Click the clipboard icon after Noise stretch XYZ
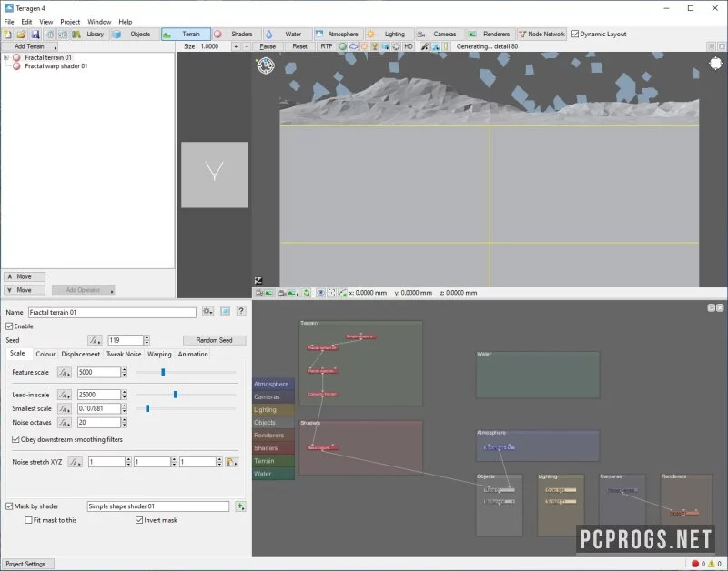Image resolution: width=728 pixels, height=571 pixels. [231, 462]
